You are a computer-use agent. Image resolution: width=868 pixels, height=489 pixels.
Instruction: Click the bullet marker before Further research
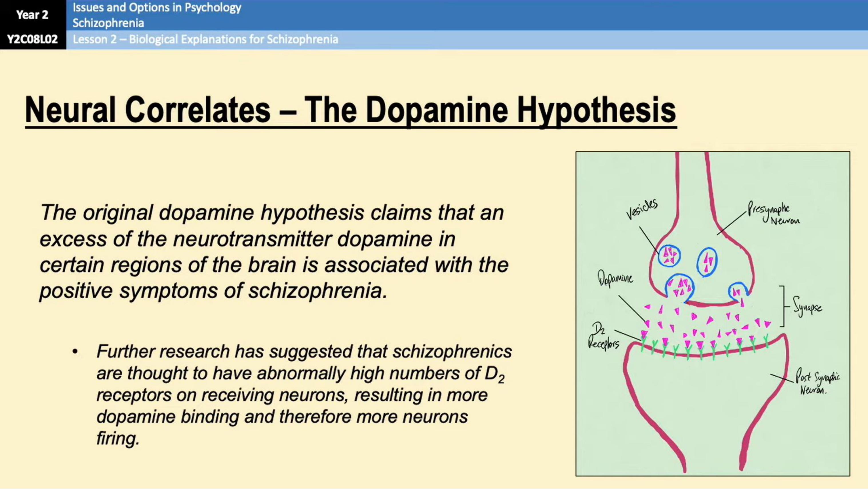tap(75, 351)
